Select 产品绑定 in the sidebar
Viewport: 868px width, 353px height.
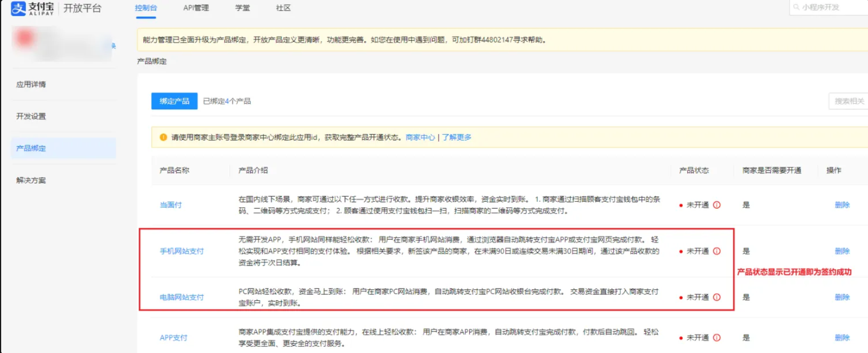tap(64, 148)
